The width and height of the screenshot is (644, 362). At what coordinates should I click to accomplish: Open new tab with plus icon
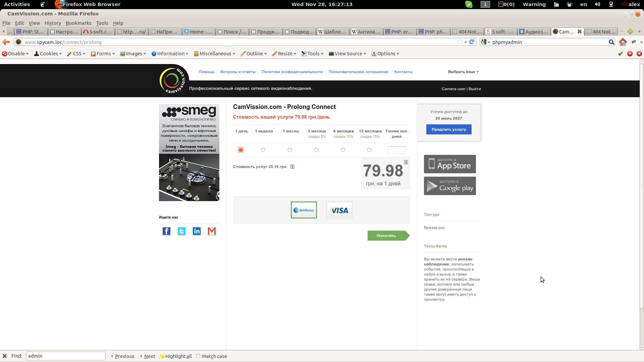click(630, 32)
